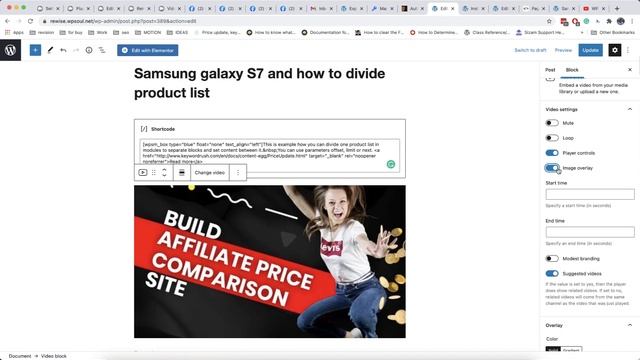Image resolution: width=640 pixels, height=360 pixels.
Task: Click the Update button
Action: (x=590, y=50)
